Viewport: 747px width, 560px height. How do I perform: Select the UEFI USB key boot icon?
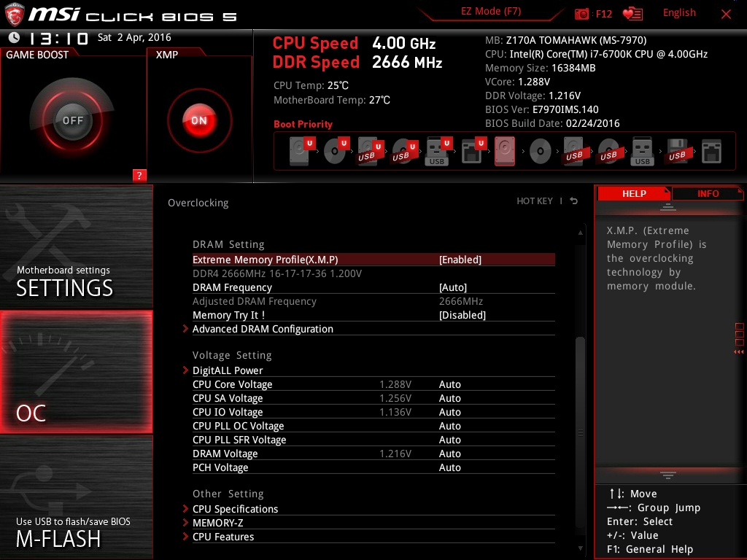click(438, 151)
